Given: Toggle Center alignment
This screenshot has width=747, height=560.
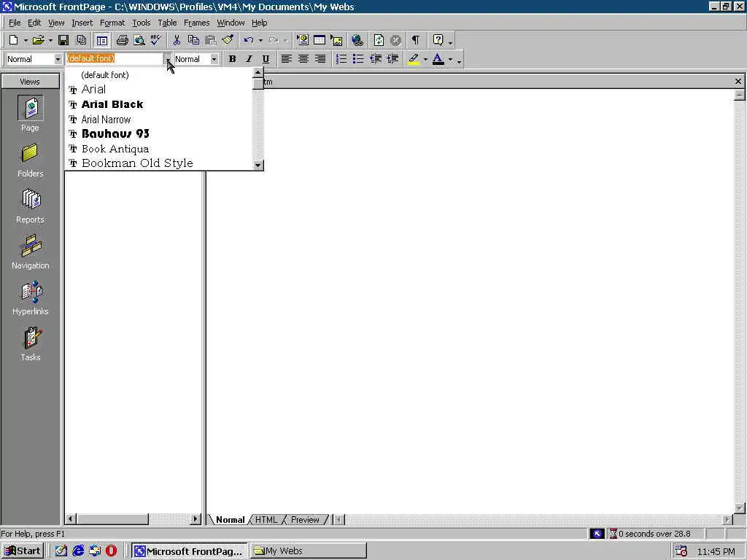Looking at the screenshot, I should tap(303, 59).
